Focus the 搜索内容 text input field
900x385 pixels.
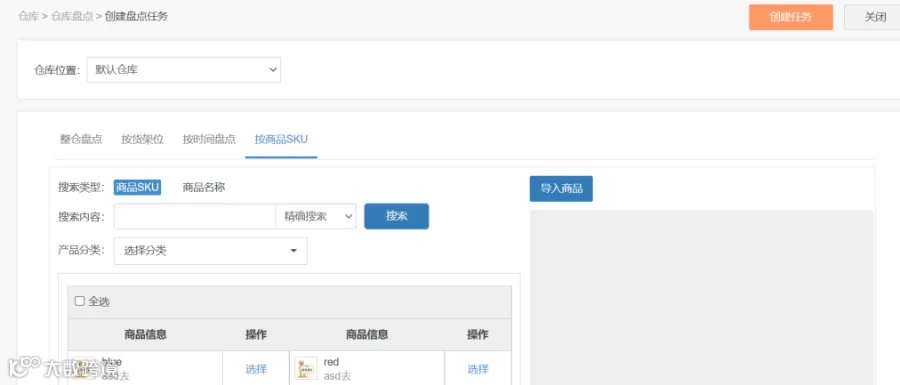coord(195,216)
